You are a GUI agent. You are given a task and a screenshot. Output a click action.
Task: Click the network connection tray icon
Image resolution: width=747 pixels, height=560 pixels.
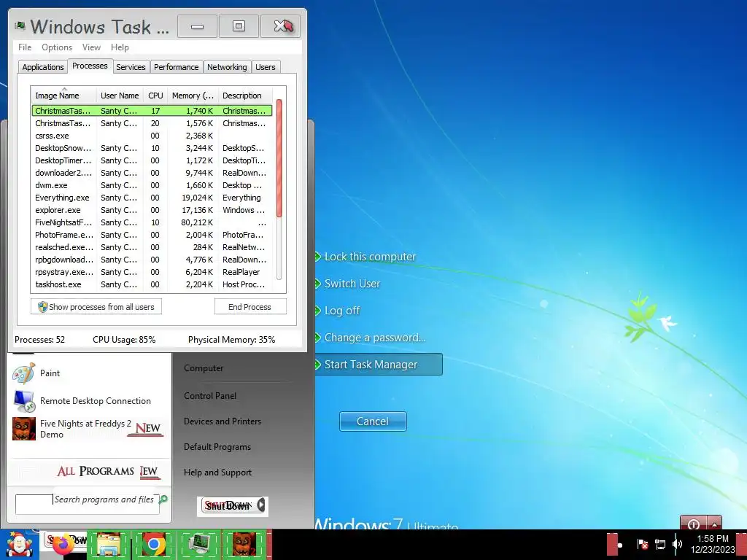(659, 544)
